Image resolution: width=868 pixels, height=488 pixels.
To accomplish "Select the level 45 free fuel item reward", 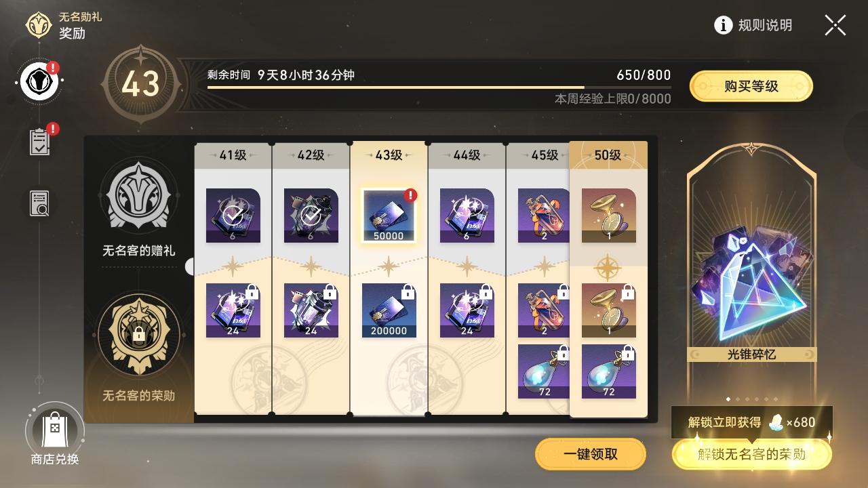I will (544, 216).
